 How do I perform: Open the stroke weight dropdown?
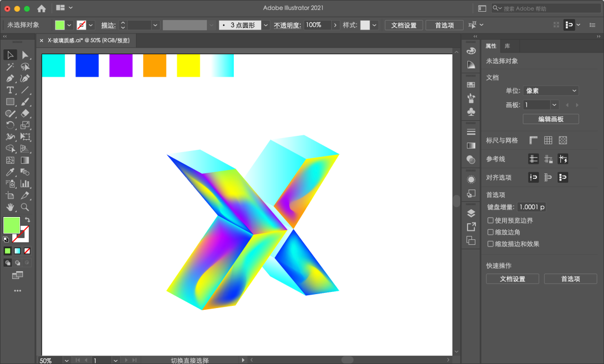[x=155, y=25]
